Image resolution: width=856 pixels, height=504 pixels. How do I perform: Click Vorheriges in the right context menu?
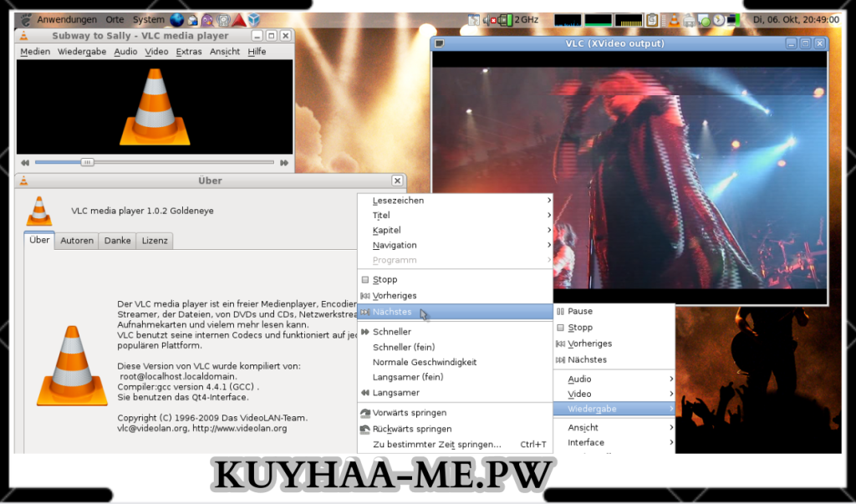click(614, 344)
